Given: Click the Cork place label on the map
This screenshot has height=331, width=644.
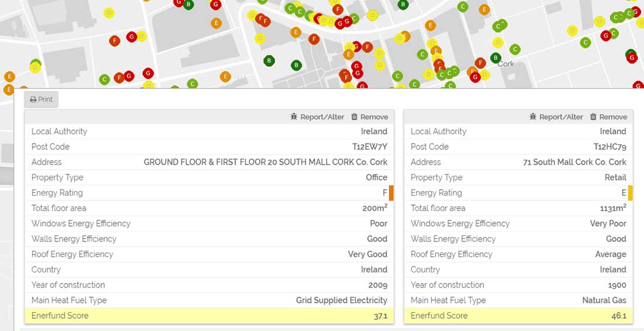Looking at the screenshot, I should [506, 64].
